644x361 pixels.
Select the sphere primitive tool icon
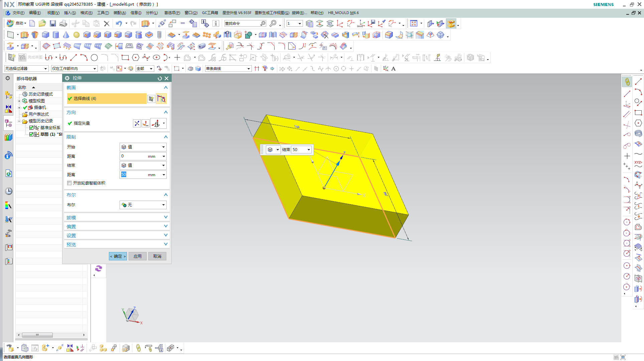(x=76, y=35)
